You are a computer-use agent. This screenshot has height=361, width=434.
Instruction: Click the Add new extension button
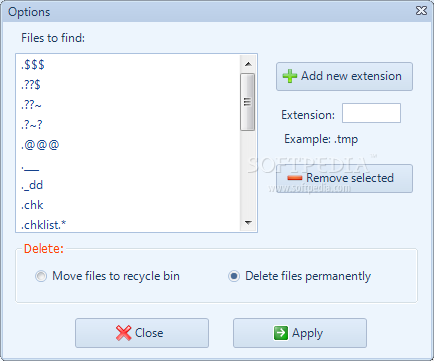(344, 76)
